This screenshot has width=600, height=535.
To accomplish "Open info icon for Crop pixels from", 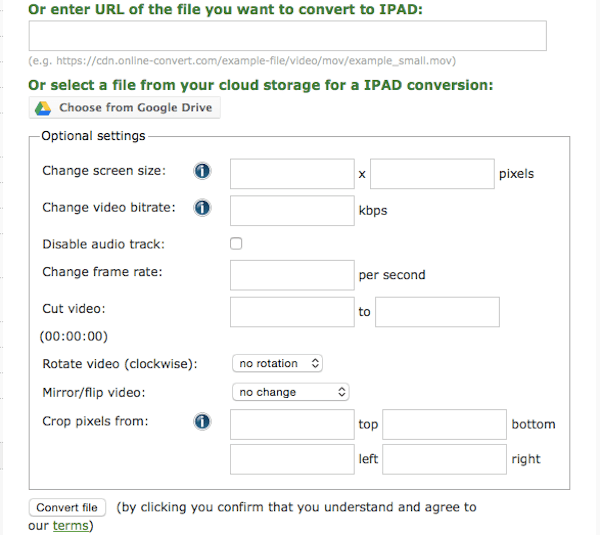I will point(202,421).
